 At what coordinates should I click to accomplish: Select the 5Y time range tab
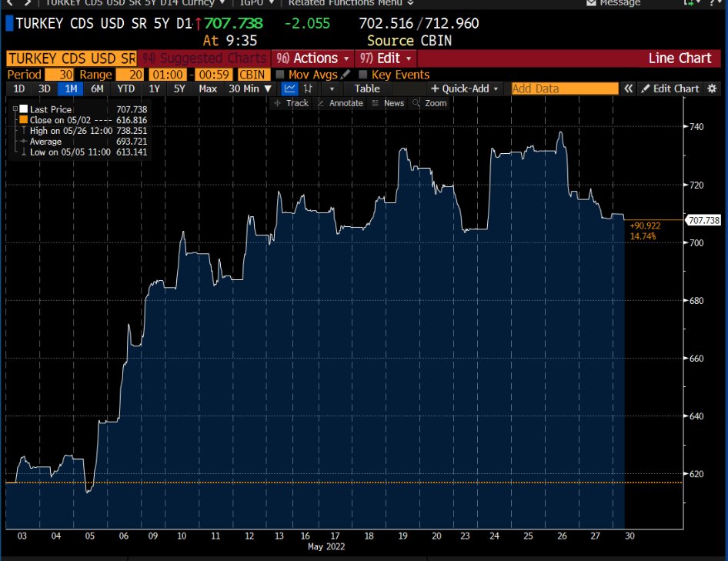[x=179, y=88]
